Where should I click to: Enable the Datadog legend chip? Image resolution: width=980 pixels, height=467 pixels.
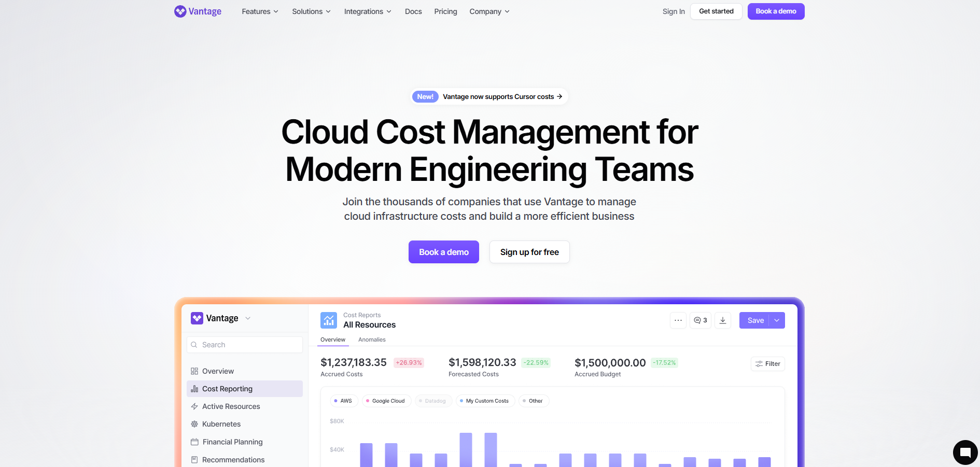click(x=433, y=401)
